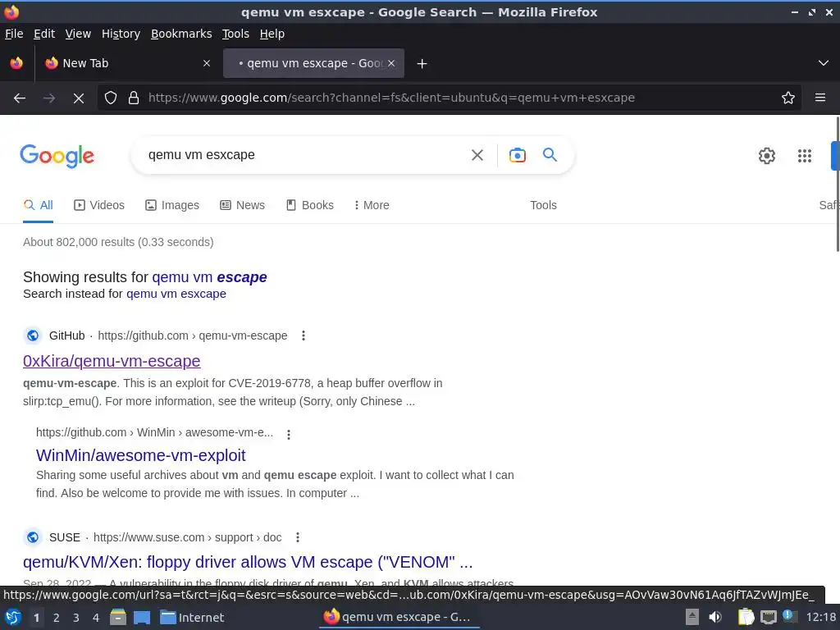Screen dimensions: 840x630
Task: Select the All results tab
Action: (38, 205)
